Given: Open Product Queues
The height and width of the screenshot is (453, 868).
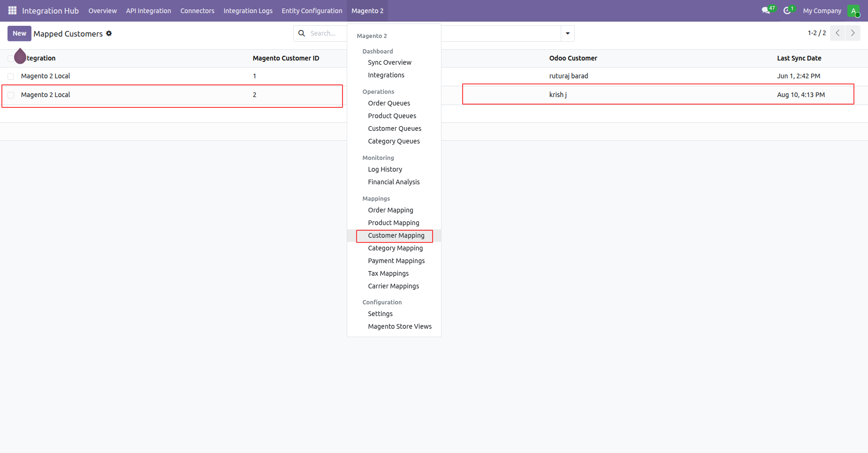Looking at the screenshot, I should click(x=394, y=116).
